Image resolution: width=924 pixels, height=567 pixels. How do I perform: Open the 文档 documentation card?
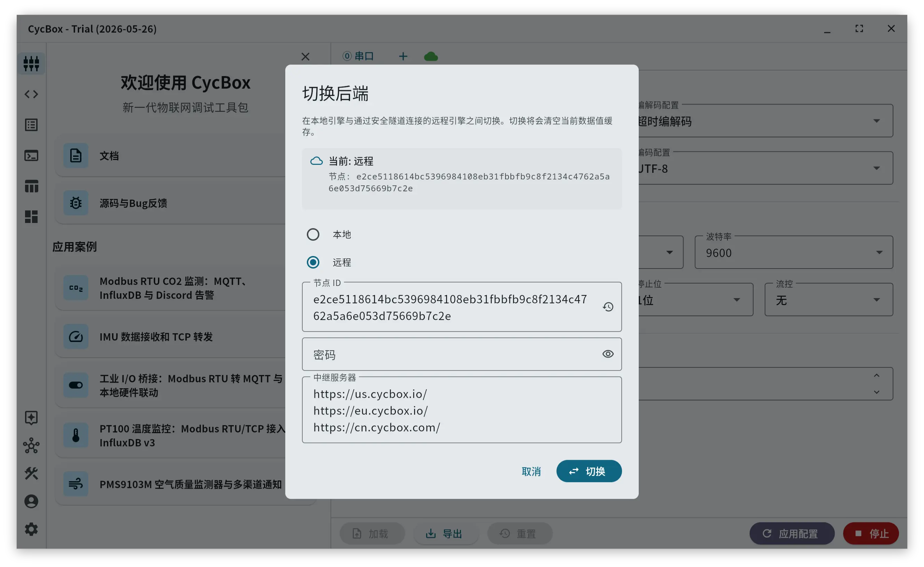coord(170,155)
